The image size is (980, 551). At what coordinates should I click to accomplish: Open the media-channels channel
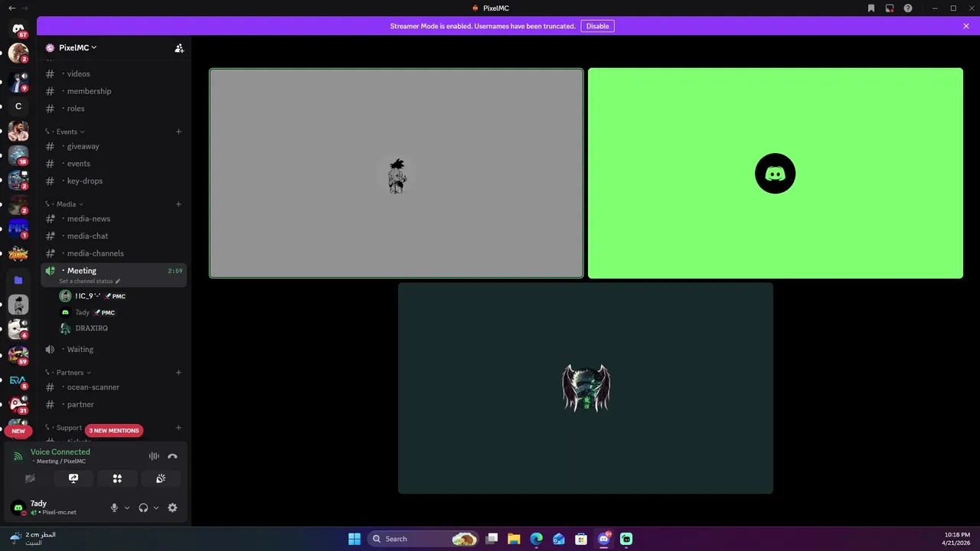[113, 253]
